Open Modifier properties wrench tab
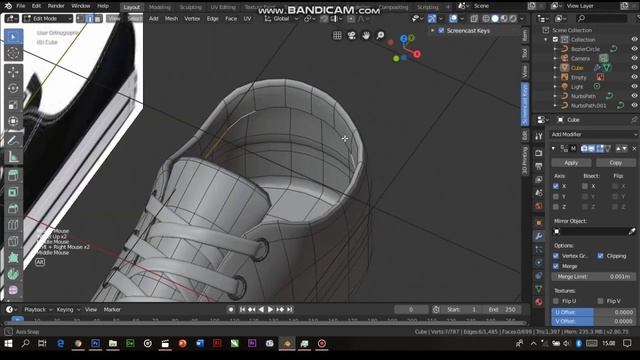The height and width of the screenshot is (360, 640). coord(539,236)
